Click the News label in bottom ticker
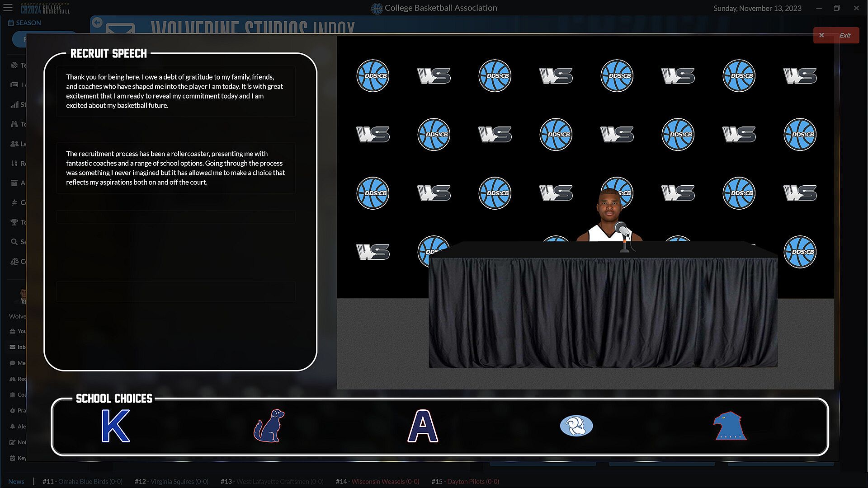 [16, 481]
